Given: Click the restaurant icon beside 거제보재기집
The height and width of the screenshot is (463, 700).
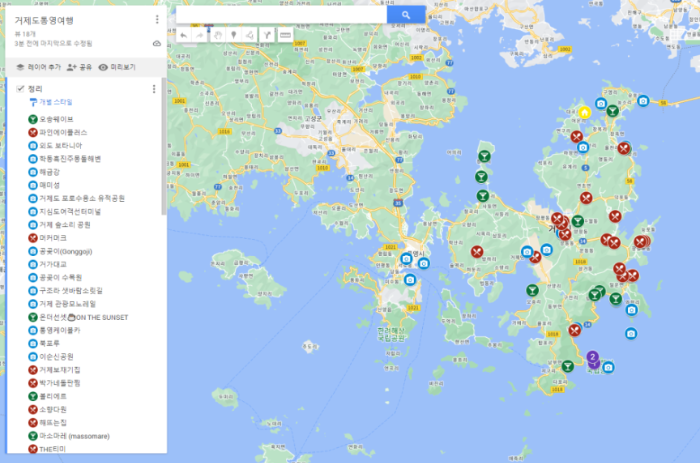Looking at the screenshot, I should 33,370.
